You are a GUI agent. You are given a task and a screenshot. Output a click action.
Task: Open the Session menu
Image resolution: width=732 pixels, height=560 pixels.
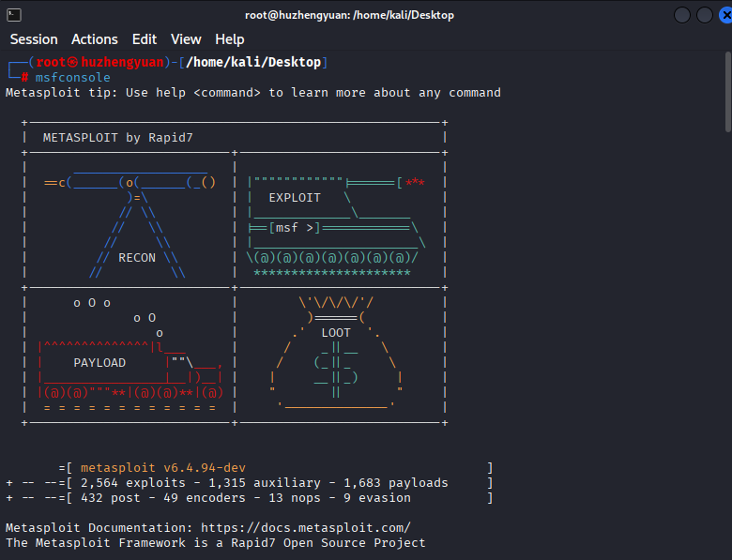point(34,39)
